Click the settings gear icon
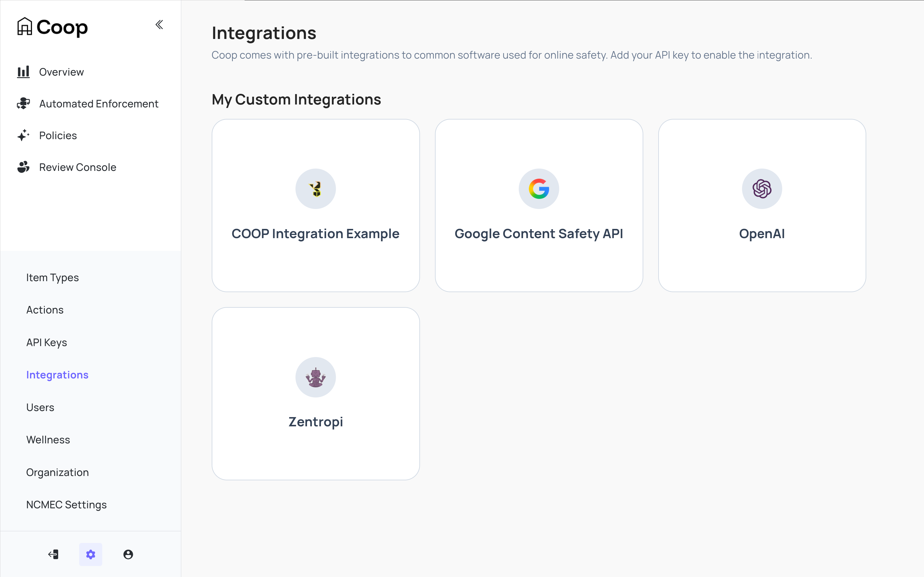 (x=90, y=554)
